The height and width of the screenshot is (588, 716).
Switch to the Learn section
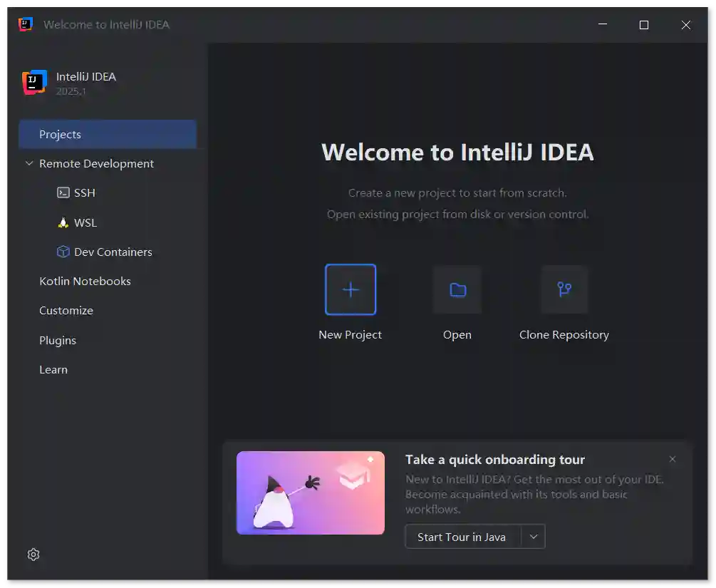[53, 370]
